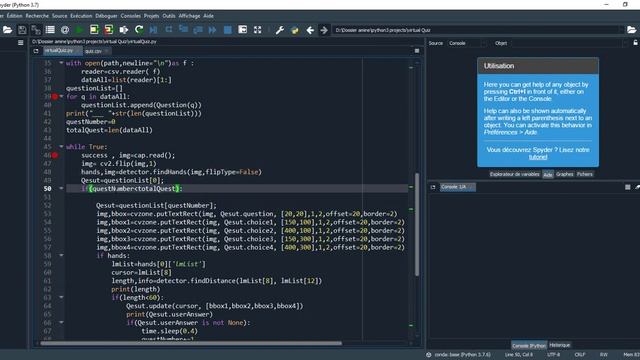Run the current cell

point(94,30)
